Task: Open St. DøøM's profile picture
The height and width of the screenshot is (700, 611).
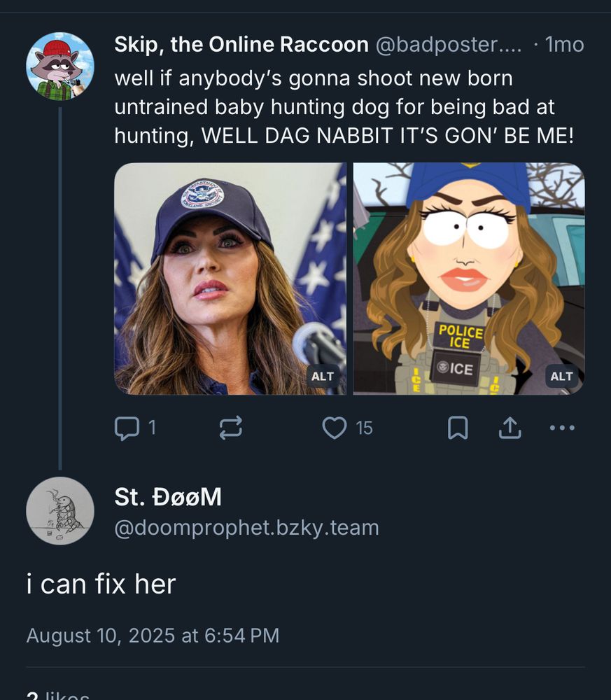Action: tap(60, 511)
